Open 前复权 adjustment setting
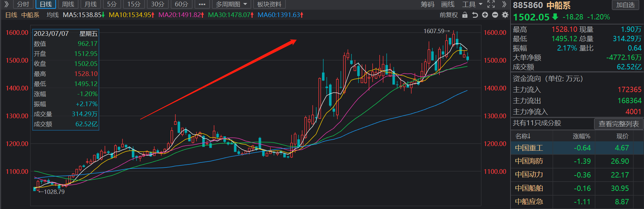 tap(449, 15)
